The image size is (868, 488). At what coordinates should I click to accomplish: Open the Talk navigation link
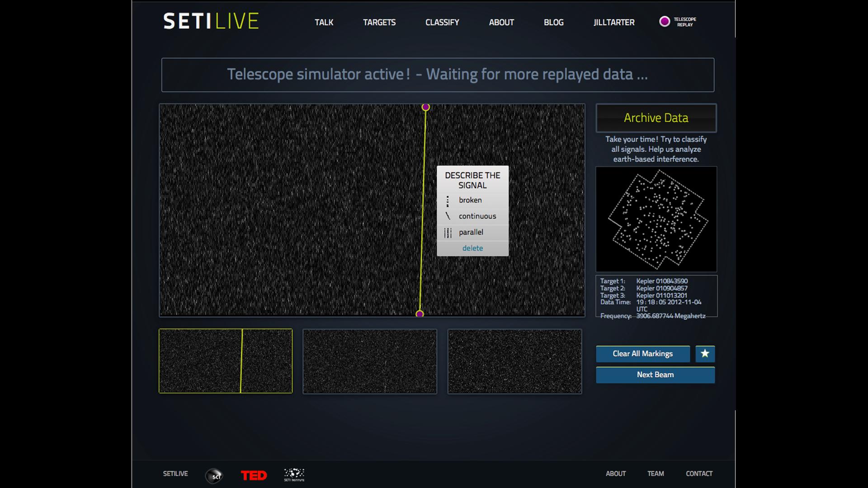tap(324, 23)
